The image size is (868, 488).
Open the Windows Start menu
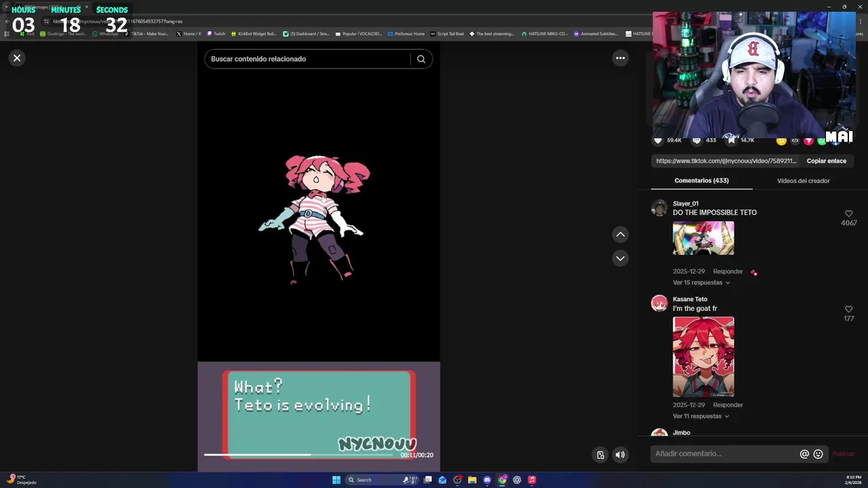coord(336,480)
